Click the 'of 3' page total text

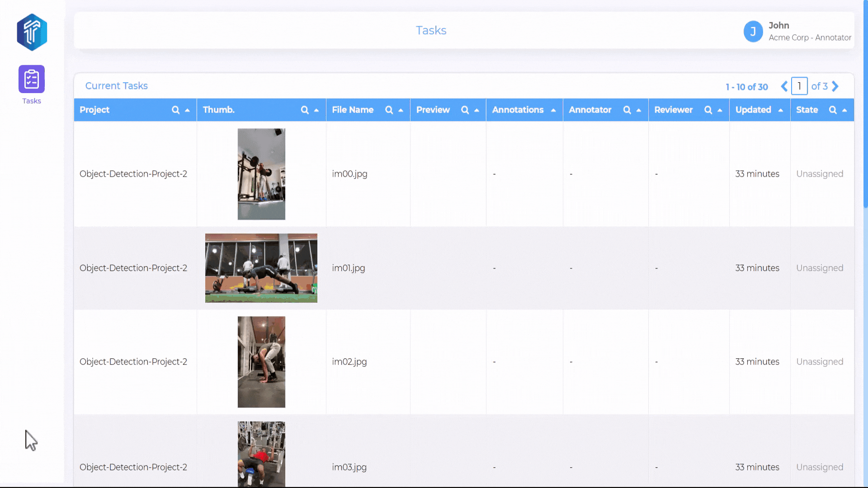(819, 86)
